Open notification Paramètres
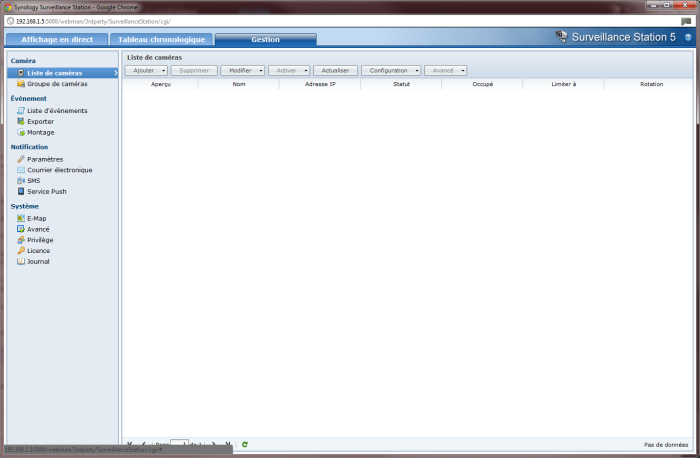This screenshot has height=458, width=700. 45,159
